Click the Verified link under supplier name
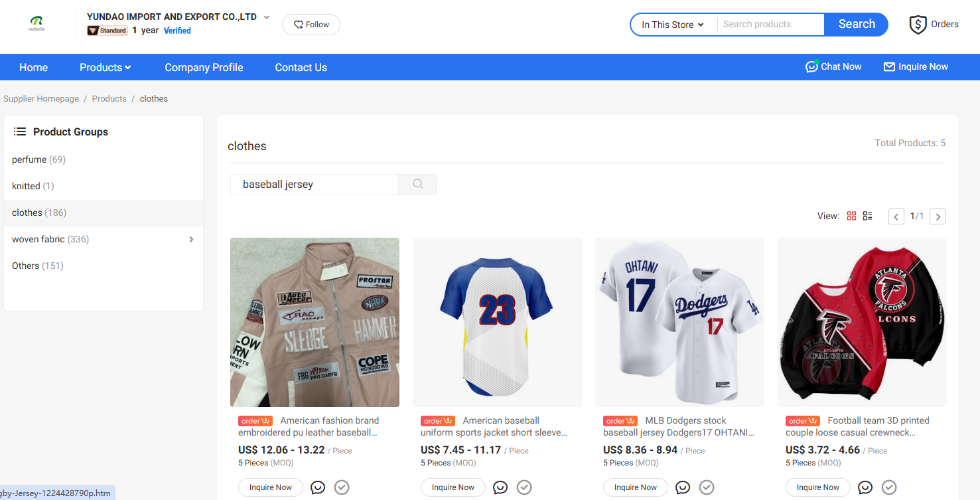 tap(177, 31)
